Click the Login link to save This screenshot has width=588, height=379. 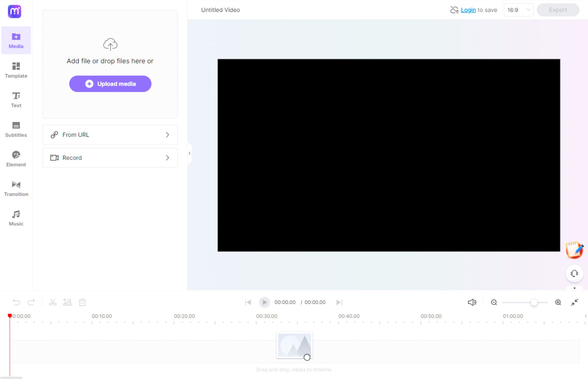[x=468, y=9]
